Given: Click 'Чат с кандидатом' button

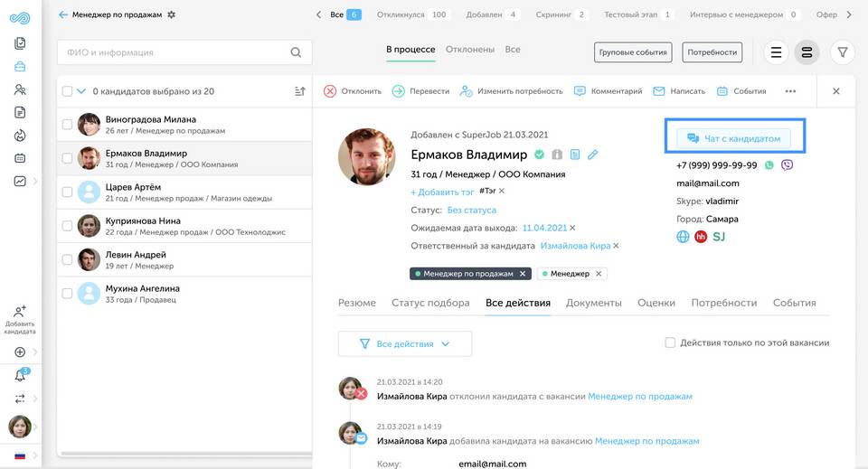Looking at the screenshot, I should pyautogui.click(x=734, y=138).
